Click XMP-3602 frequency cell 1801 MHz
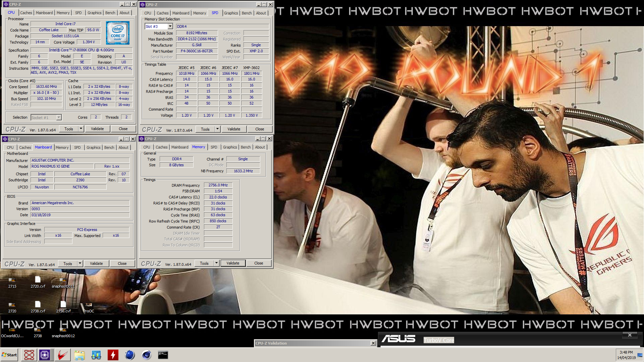Screen dimensions: 644x362 click(252, 73)
